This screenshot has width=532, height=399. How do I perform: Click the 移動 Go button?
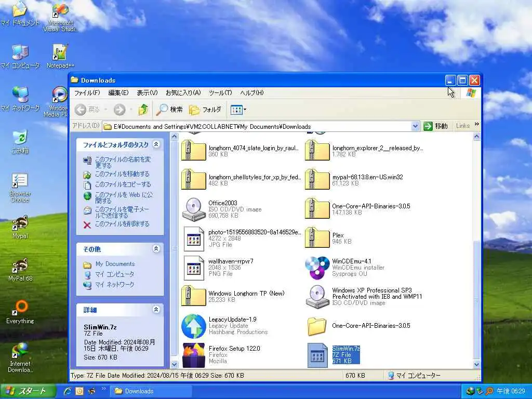point(436,126)
